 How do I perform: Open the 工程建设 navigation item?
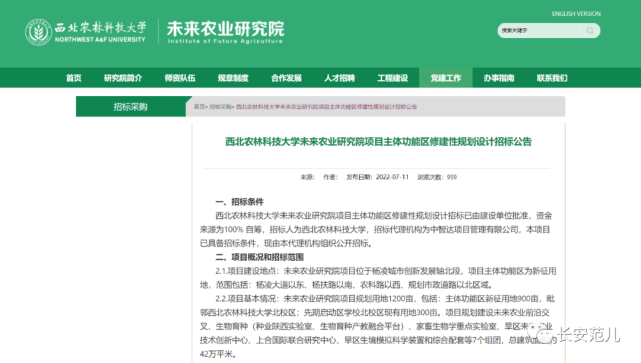[392, 78]
